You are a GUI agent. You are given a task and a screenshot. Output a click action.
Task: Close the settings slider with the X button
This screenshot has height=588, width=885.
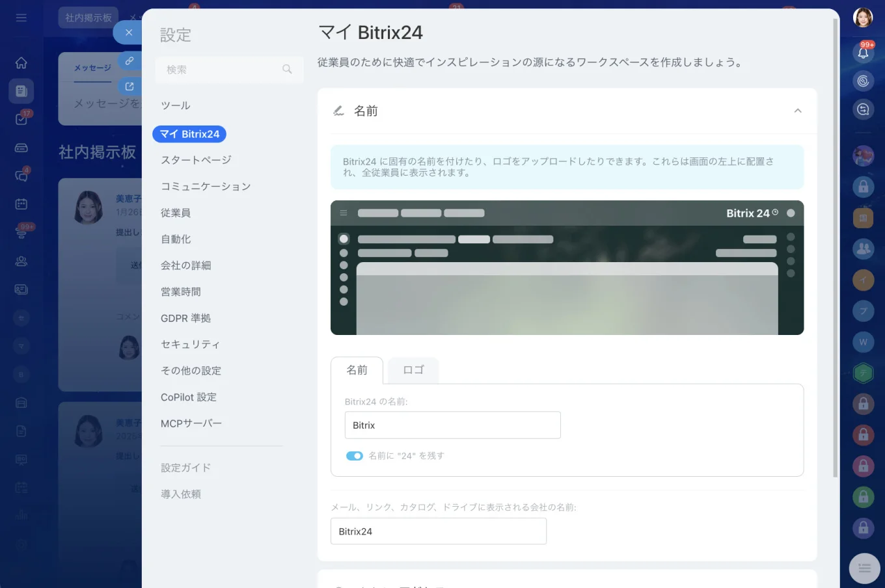click(x=129, y=33)
